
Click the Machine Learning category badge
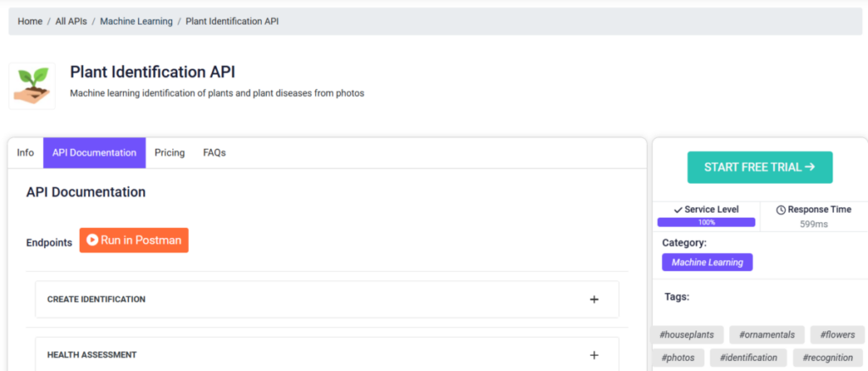click(707, 262)
